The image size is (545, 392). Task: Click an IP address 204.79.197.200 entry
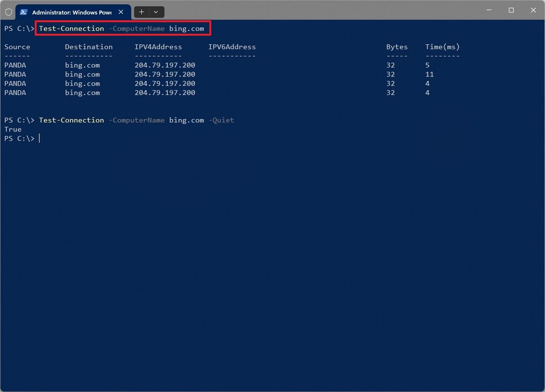pyautogui.click(x=165, y=65)
